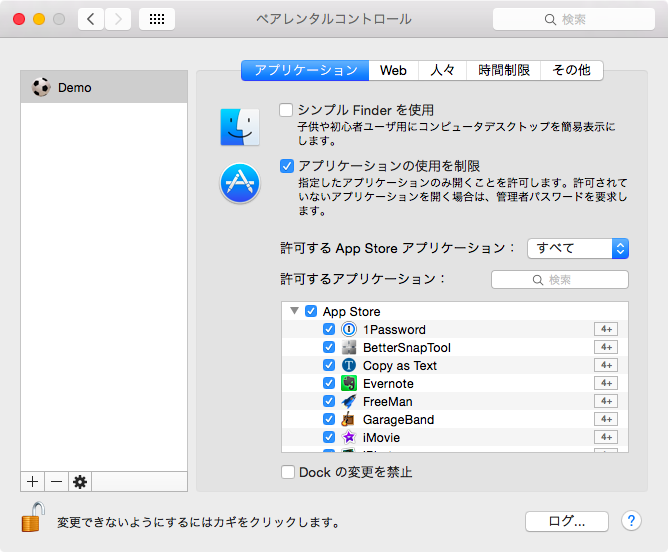The width and height of the screenshot is (668, 552).
Task: Click the open padlock icon
Action: coord(33,517)
